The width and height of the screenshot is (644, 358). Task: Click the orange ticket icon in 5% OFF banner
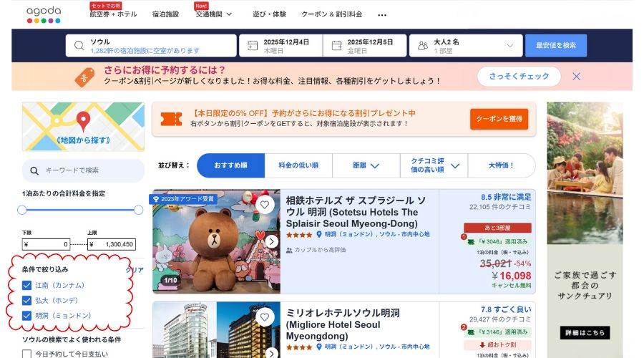(x=171, y=119)
